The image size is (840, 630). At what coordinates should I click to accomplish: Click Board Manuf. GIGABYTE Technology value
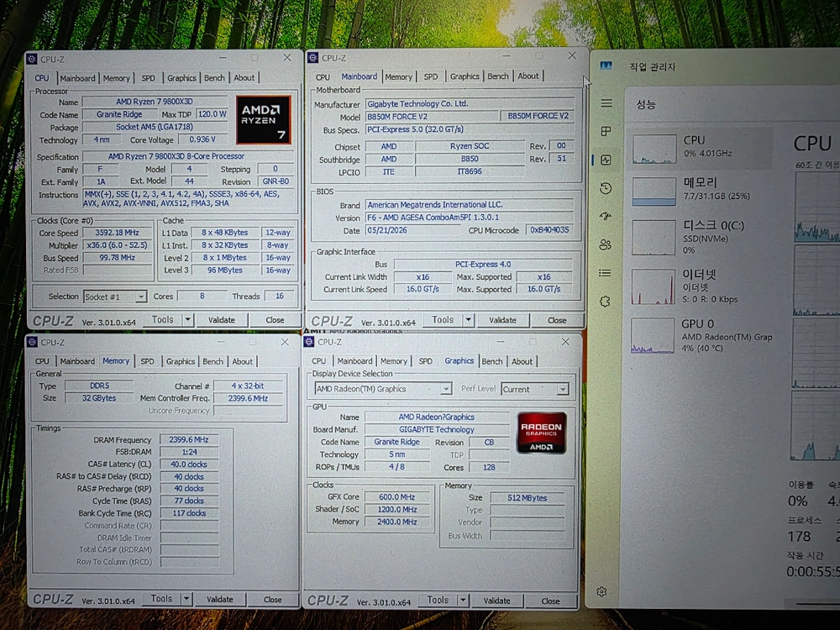click(437, 429)
